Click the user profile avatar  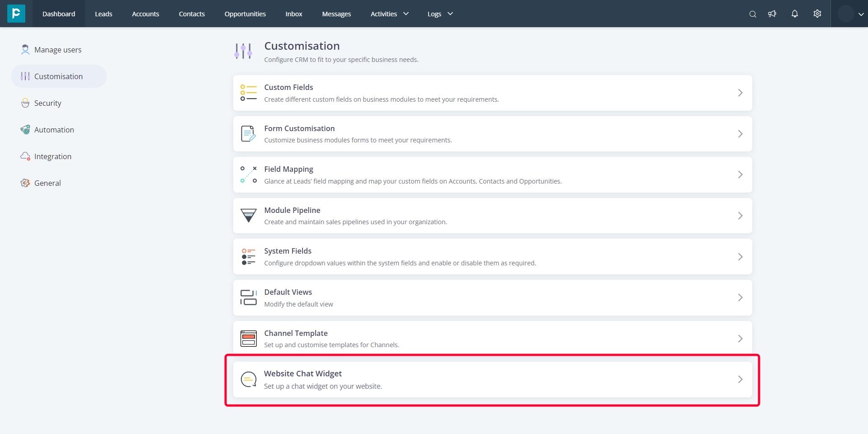point(846,14)
